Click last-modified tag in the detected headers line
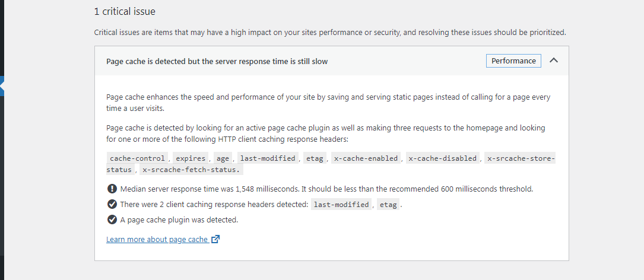The height and width of the screenshot is (280, 644). point(341,205)
